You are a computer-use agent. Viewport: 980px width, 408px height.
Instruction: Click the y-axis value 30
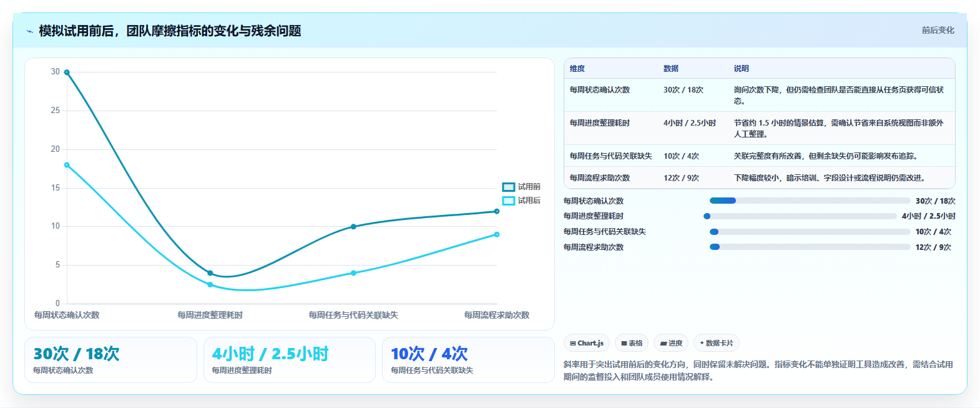point(56,72)
